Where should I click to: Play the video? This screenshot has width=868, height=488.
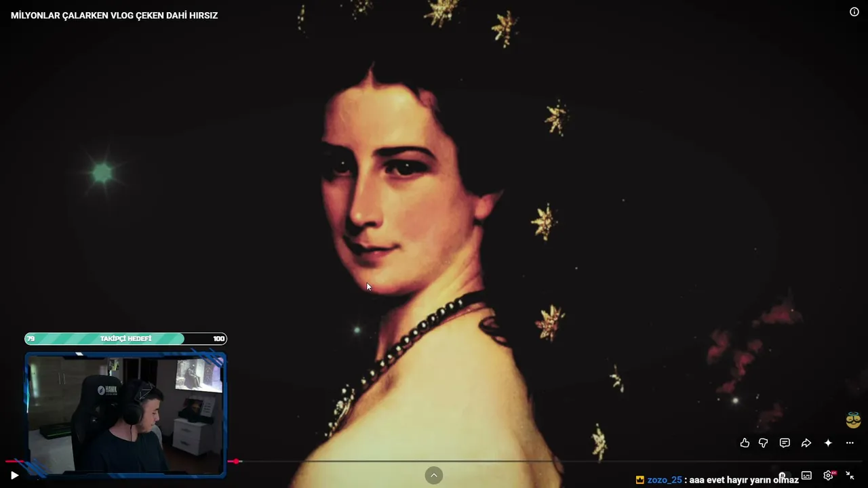(x=14, y=475)
